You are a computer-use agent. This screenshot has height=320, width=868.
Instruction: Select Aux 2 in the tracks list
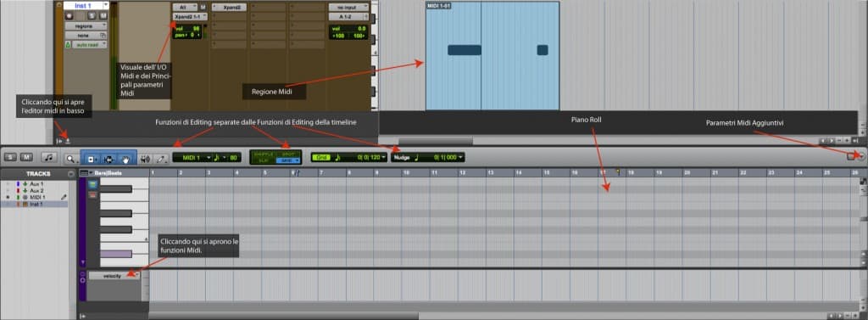pyautogui.click(x=36, y=190)
